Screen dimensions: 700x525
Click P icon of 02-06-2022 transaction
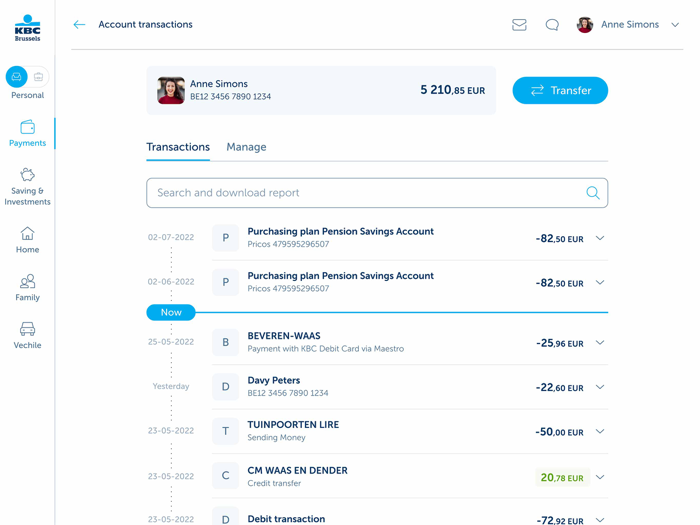click(x=225, y=282)
